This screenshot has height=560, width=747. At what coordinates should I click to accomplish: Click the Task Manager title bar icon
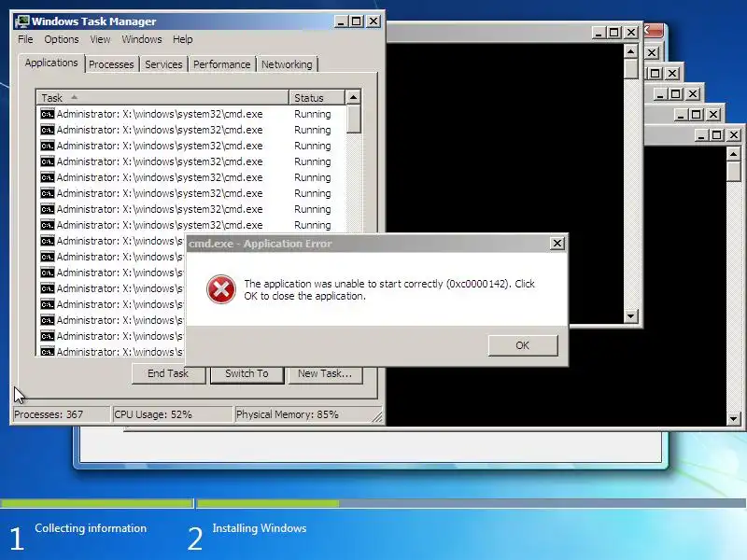tap(21, 21)
